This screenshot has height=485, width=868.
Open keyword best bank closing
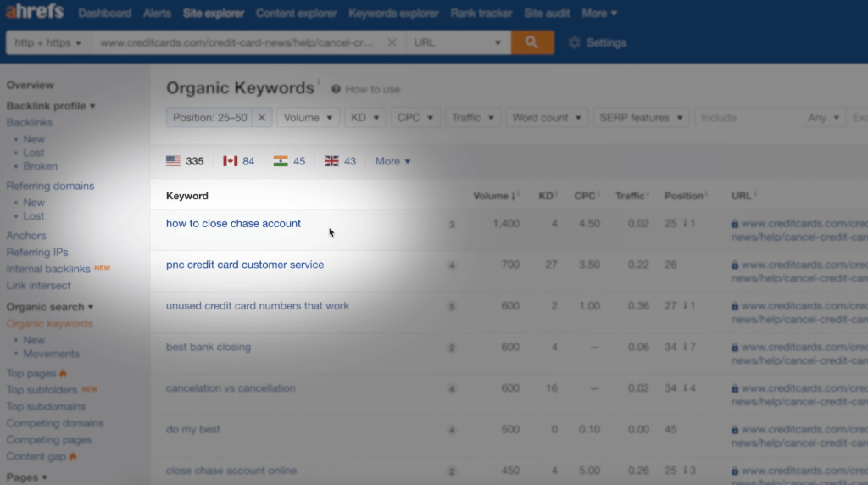(x=209, y=347)
